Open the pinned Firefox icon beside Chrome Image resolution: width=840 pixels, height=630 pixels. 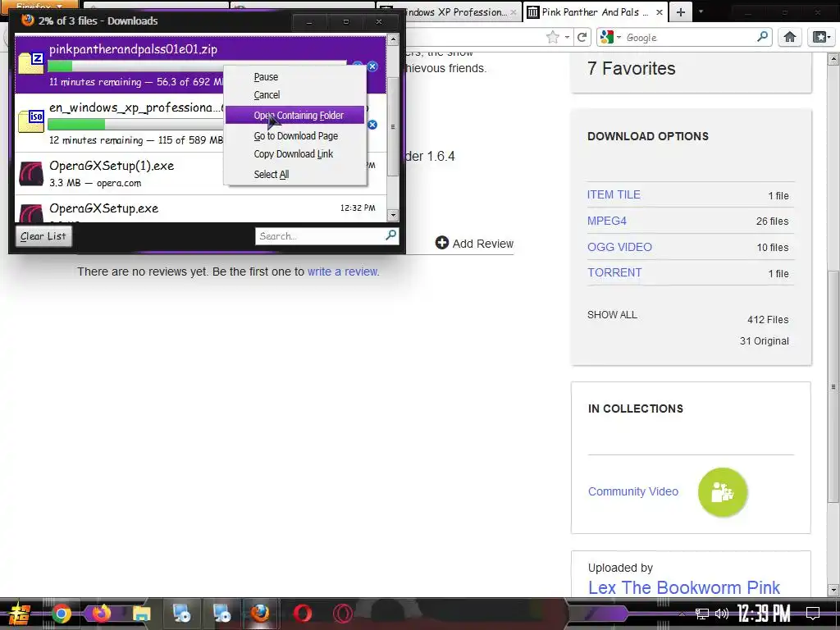point(101,614)
